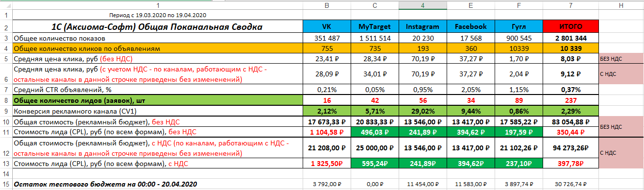Select the Instagram header cell
The image size is (644, 190).
point(423,27)
